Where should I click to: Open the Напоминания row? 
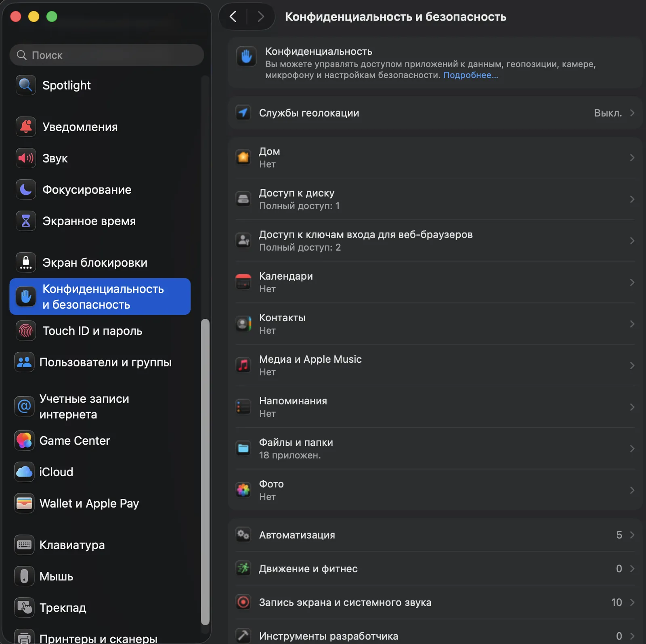[x=435, y=407]
